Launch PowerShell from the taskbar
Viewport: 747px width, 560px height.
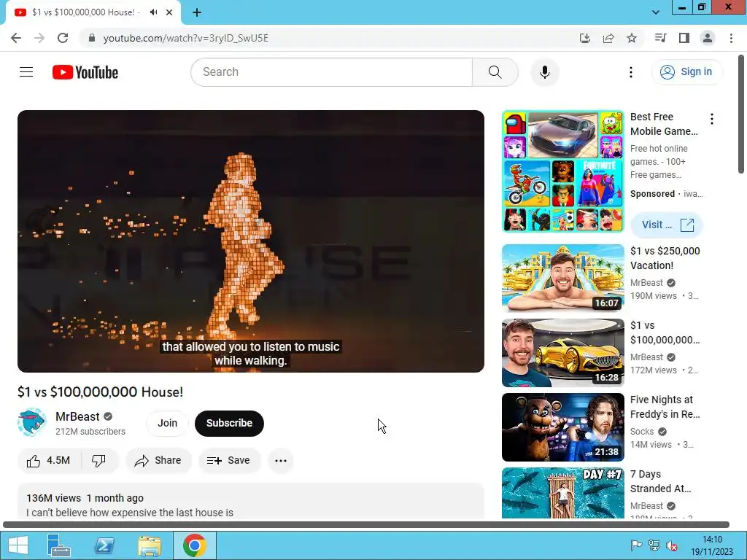point(104,545)
